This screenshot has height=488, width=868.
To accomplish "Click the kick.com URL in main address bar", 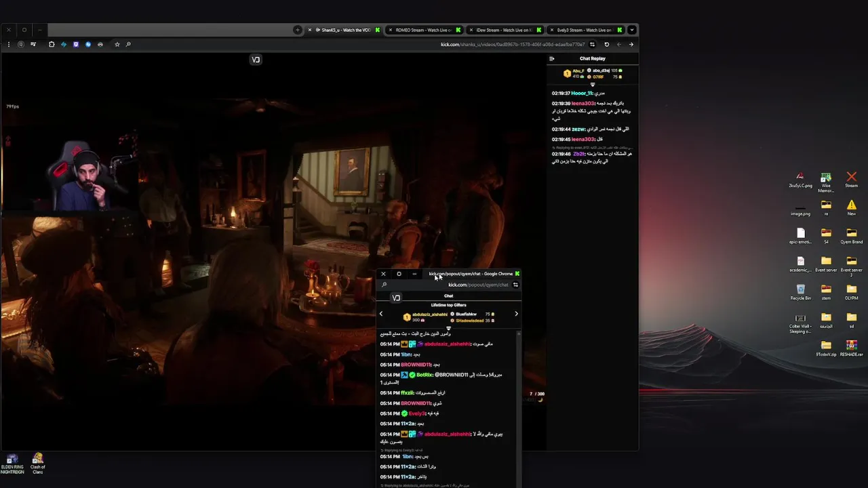I will (512, 44).
